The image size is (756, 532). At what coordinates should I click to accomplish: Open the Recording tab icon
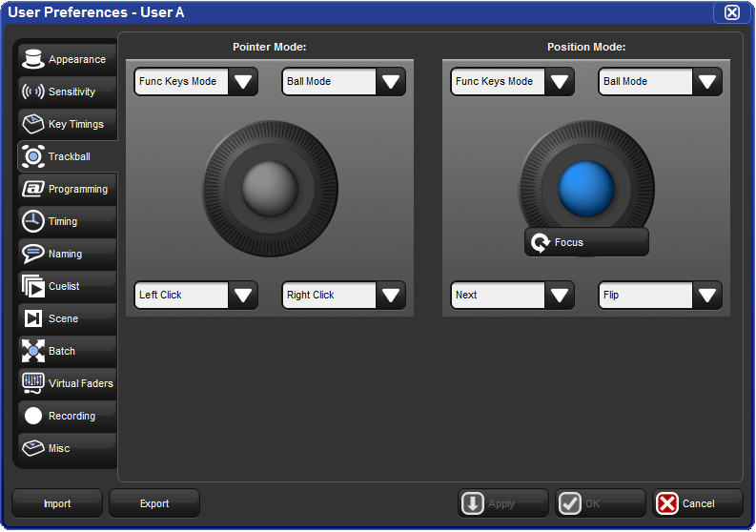pos(33,416)
